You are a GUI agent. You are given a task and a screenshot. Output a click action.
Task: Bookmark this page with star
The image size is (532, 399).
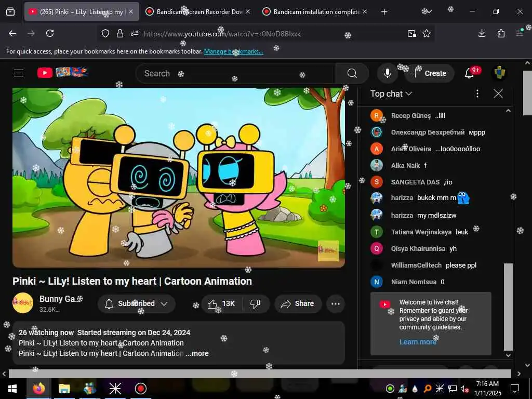(x=427, y=33)
